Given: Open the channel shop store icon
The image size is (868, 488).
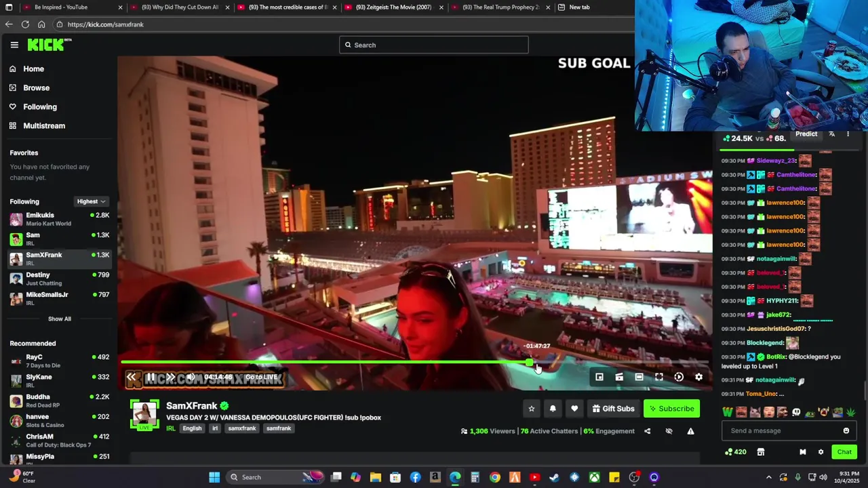Looking at the screenshot, I should 761,452.
